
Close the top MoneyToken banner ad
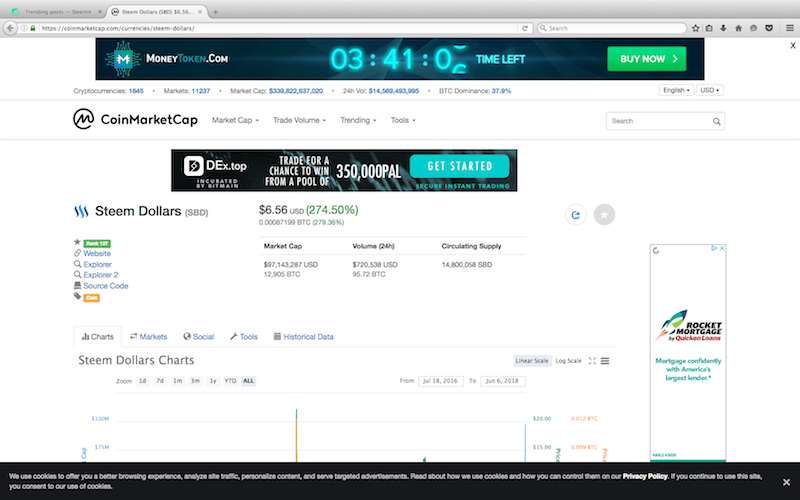pyautogui.click(x=793, y=45)
